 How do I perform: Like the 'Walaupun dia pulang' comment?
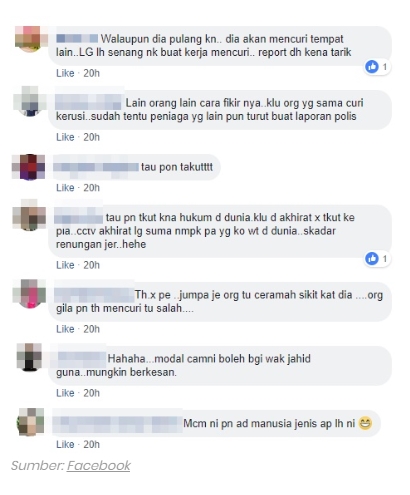pyautogui.click(x=65, y=73)
